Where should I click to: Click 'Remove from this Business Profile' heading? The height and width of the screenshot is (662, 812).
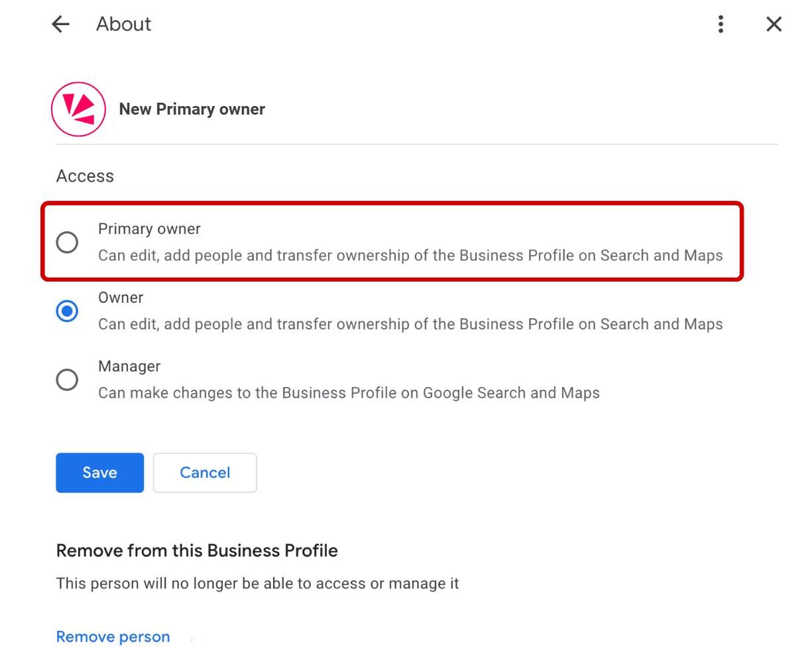click(x=197, y=551)
